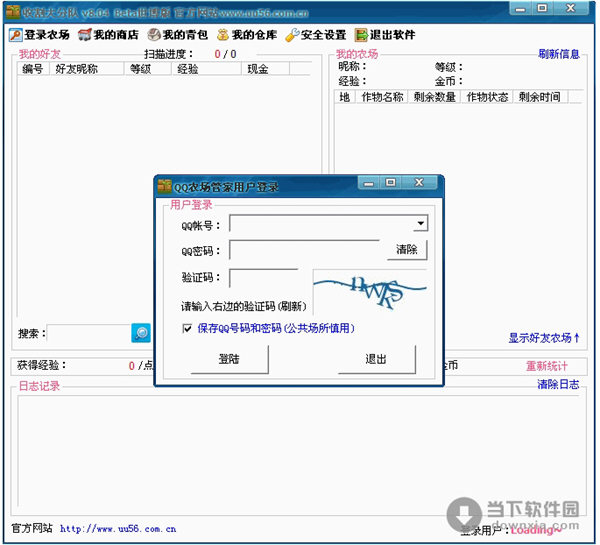Click 退出软件 exit icon
The width and height of the screenshot is (600, 545).
pos(361,35)
